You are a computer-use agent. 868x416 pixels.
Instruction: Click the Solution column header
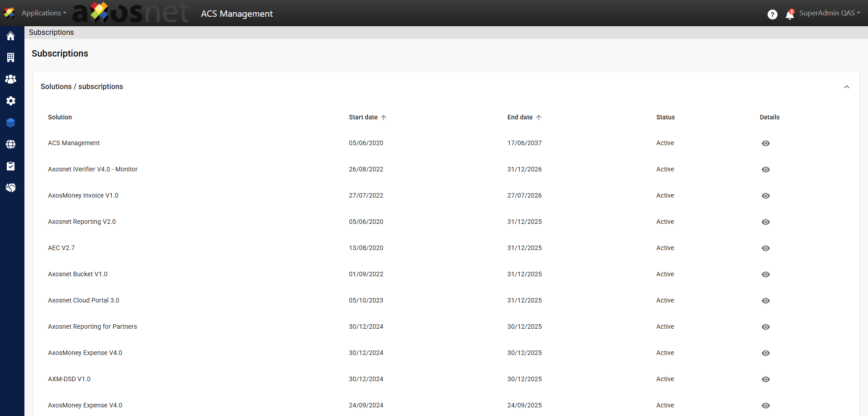(60, 117)
